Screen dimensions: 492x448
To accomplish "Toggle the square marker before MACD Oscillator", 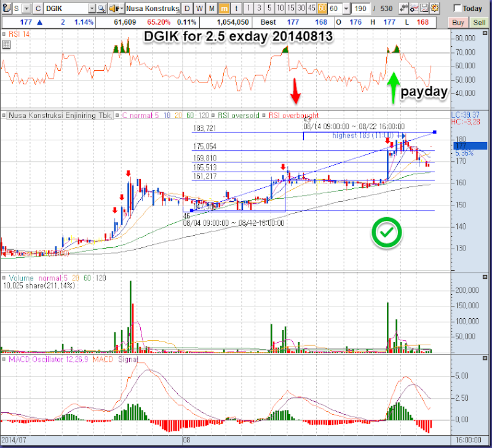I will click(x=4, y=359).
